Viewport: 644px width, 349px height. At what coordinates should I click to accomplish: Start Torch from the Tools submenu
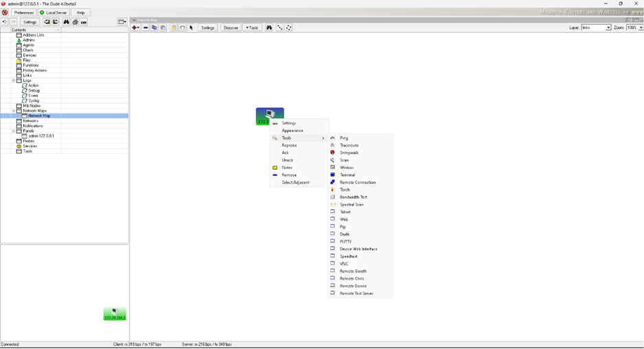[360, 190]
